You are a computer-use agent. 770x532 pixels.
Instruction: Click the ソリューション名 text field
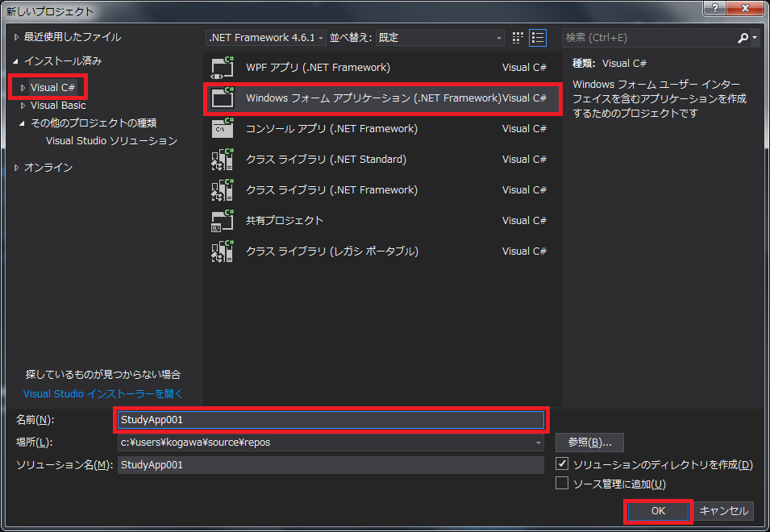331,465
